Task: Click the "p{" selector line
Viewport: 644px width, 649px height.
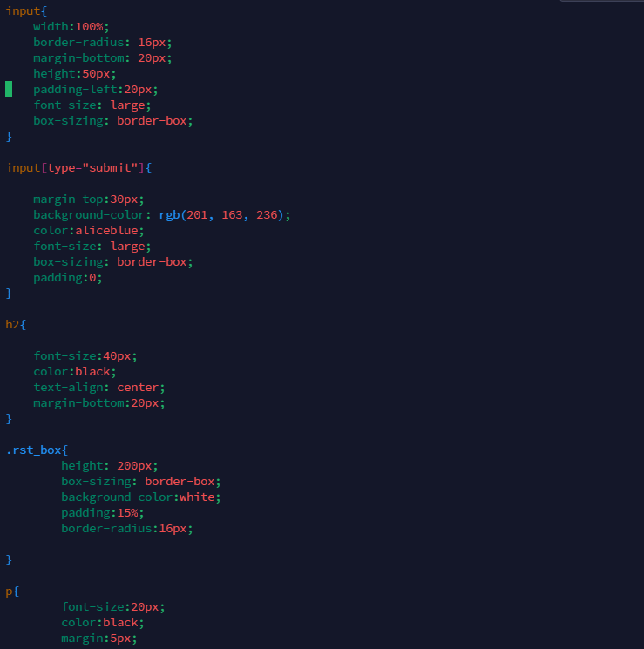Action: 12,592
